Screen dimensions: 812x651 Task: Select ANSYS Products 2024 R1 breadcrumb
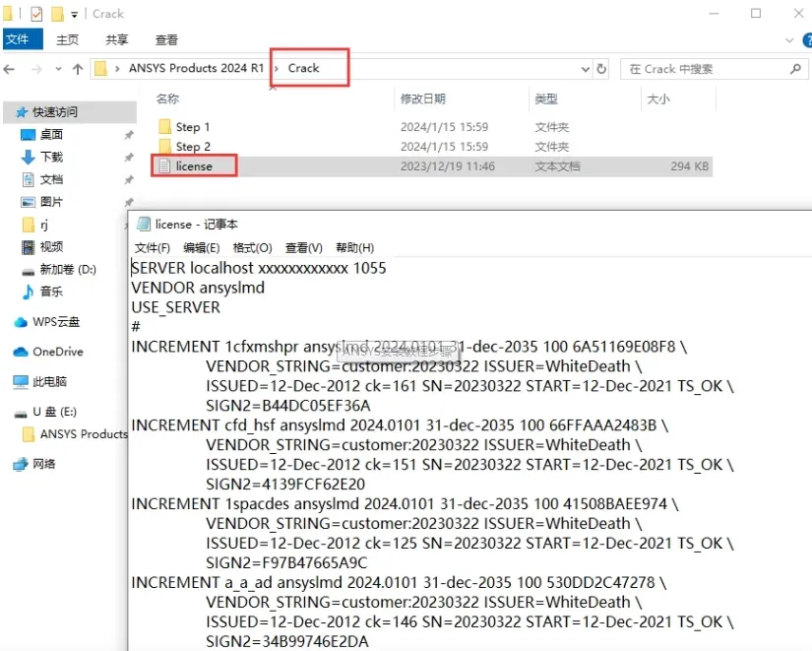[x=196, y=68]
